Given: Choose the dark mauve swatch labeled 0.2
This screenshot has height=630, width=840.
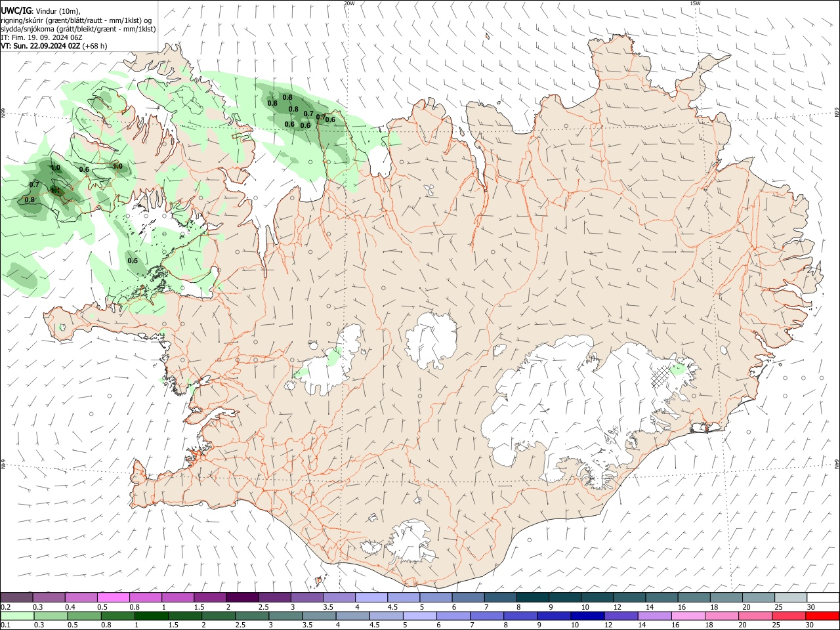Looking at the screenshot, I should pyautogui.click(x=16, y=597).
